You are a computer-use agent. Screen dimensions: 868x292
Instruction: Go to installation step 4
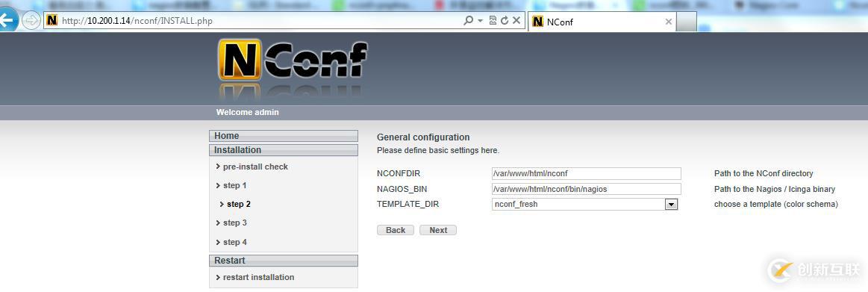coord(234,243)
